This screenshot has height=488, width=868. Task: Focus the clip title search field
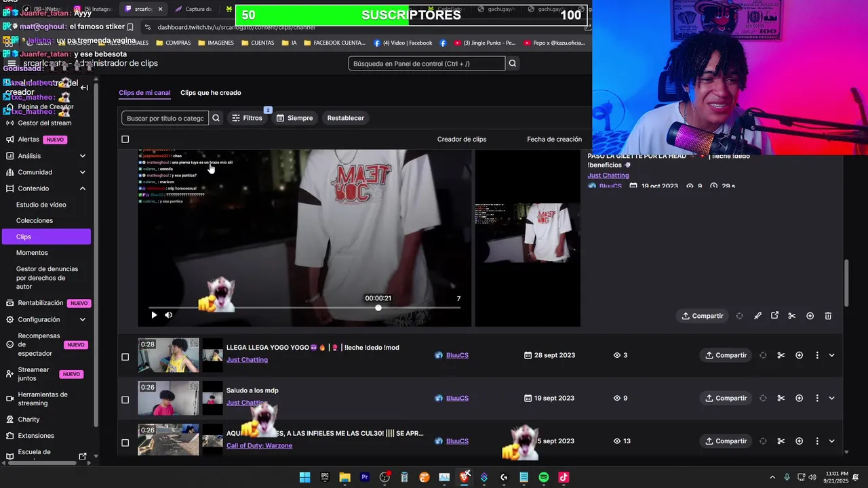tap(165, 118)
